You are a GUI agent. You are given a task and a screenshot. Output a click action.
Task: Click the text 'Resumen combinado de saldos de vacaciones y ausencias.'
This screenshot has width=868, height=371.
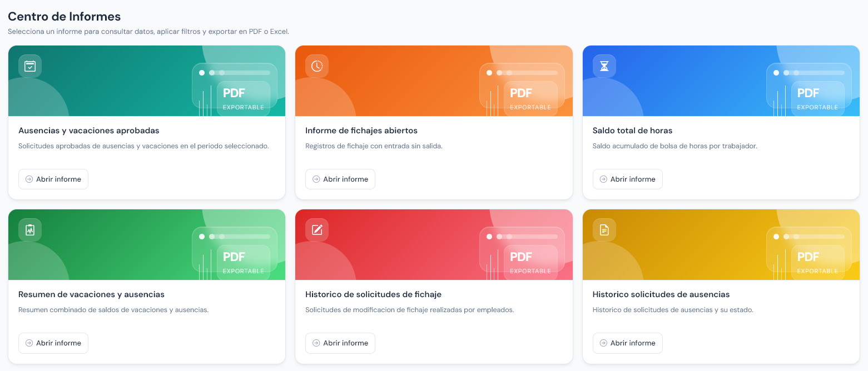tap(113, 310)
